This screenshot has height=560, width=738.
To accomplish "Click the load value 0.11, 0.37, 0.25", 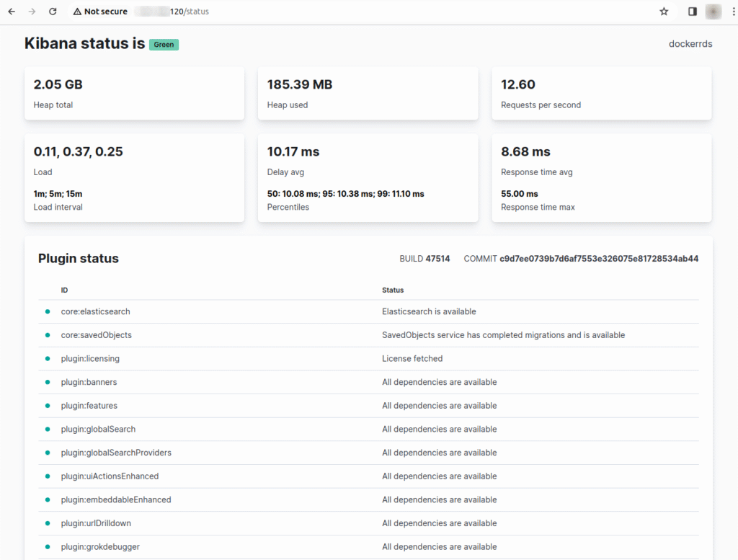I will pos(78,151).
